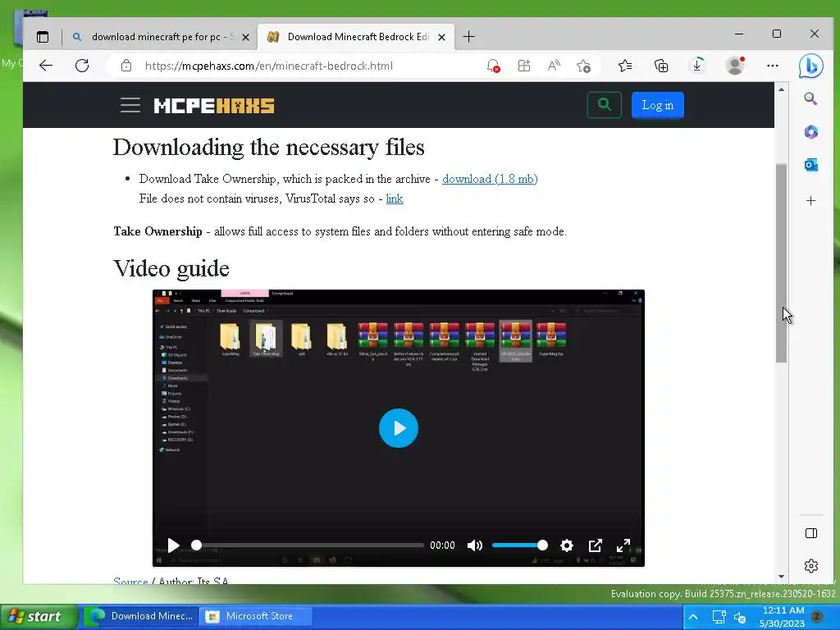This screenshot has height=630, width=840.
Task: Switch to download minecraft pe search tab
Action: tap(159, 37)
